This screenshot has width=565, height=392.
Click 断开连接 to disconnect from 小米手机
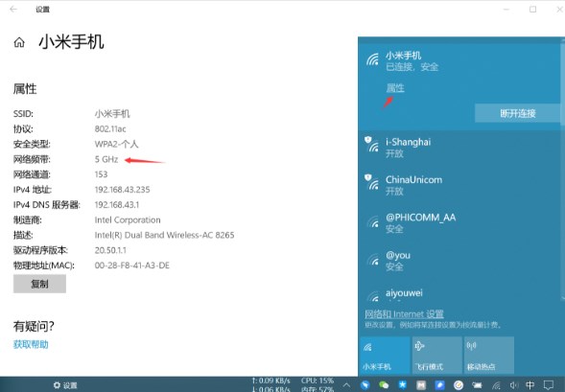517,113
